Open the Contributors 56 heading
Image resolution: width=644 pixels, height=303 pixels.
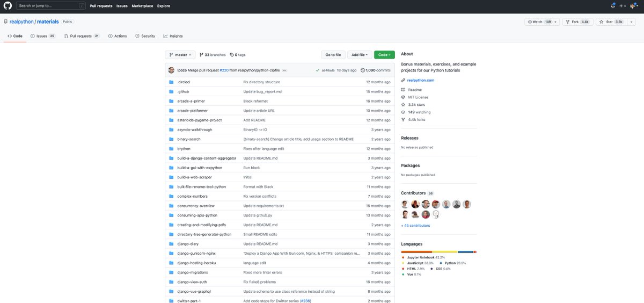tap(417, 193)
